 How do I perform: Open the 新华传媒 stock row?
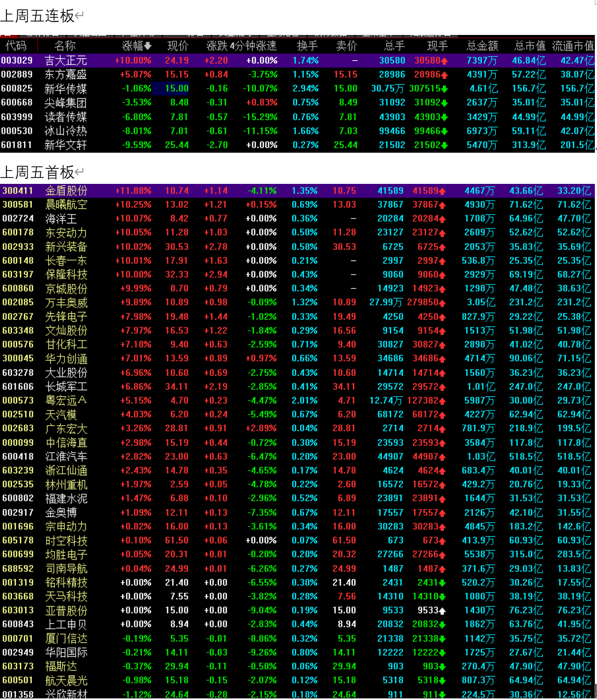click(x=297, y=88)
